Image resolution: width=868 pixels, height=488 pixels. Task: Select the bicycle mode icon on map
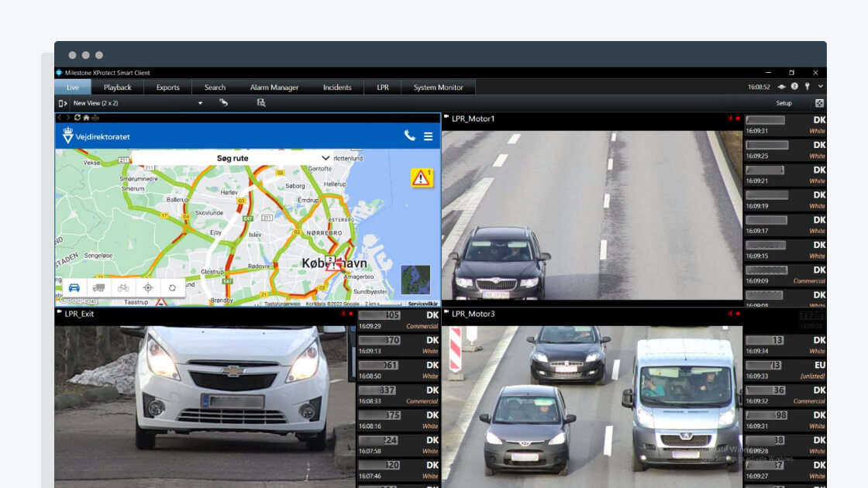tap(123, 287)
